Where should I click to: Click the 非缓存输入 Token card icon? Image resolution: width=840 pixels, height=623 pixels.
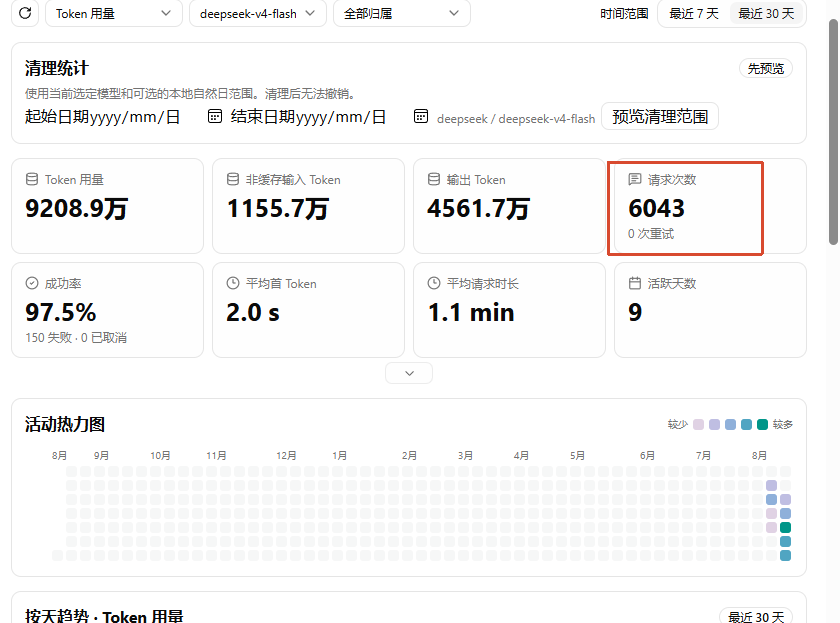coord(232,179)
